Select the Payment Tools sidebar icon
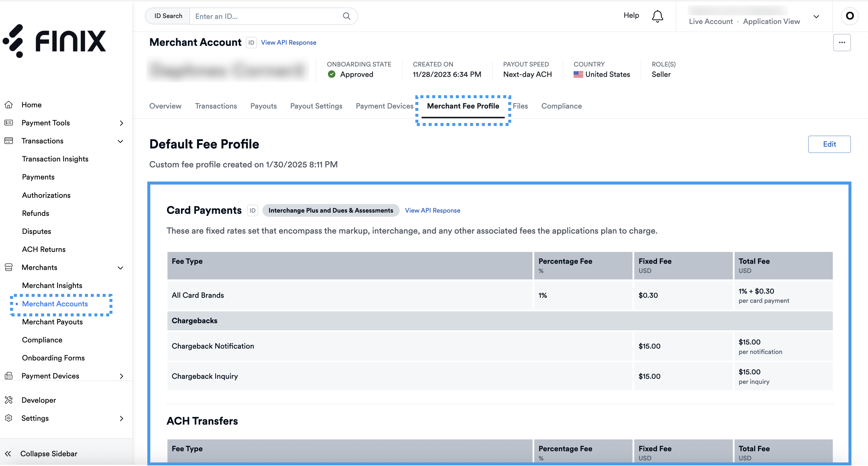This screenshot has width=868, height=466. coord(9,122)
